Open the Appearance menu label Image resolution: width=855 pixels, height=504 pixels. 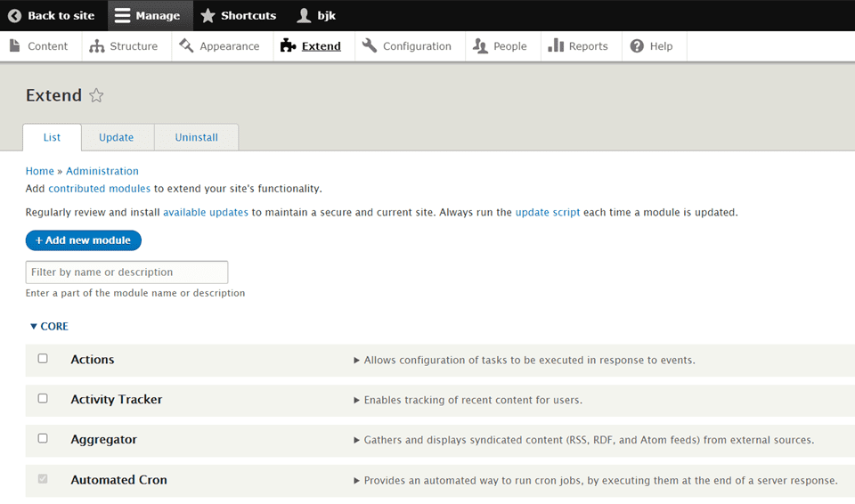(230, 46)
